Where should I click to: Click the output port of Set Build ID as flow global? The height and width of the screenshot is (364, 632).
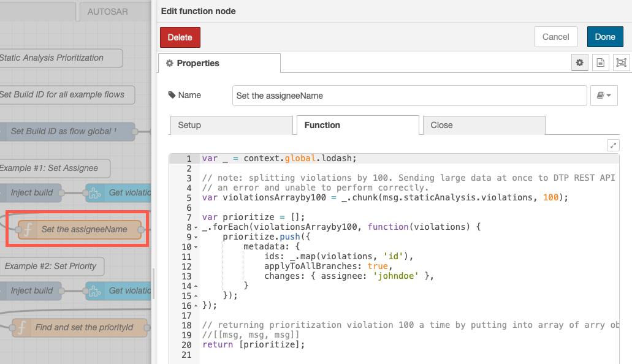tap(135, 132)
